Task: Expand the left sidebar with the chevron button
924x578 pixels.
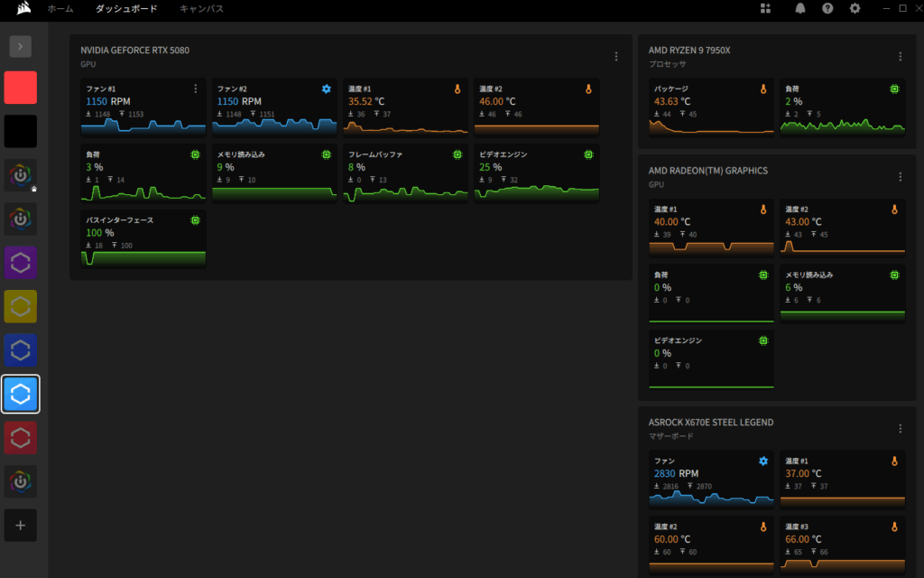Action: tap(21, 46)
